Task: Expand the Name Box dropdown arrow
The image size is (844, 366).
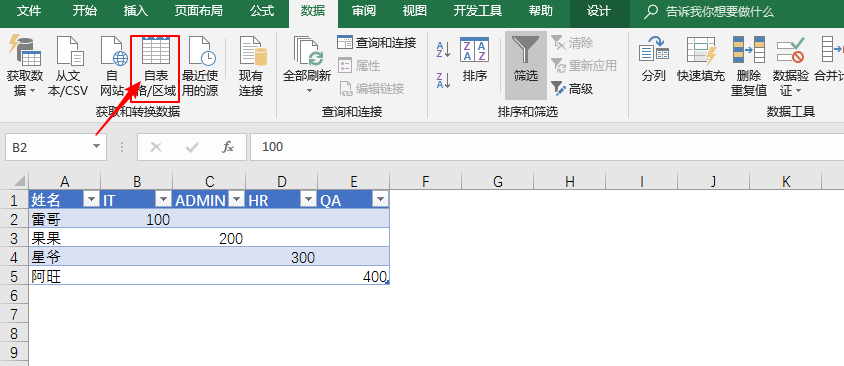Action: click(96, 146)
